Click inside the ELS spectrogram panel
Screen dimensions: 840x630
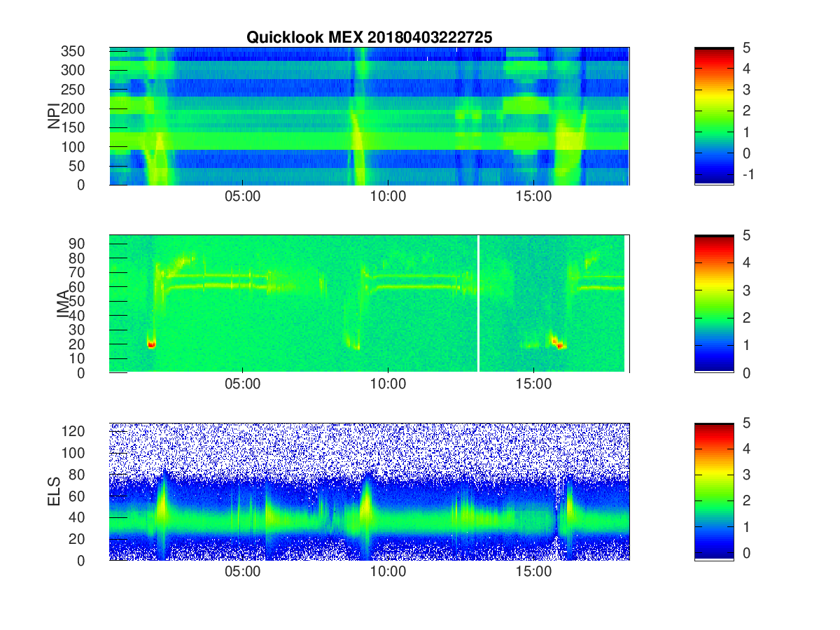pos(370,491)
